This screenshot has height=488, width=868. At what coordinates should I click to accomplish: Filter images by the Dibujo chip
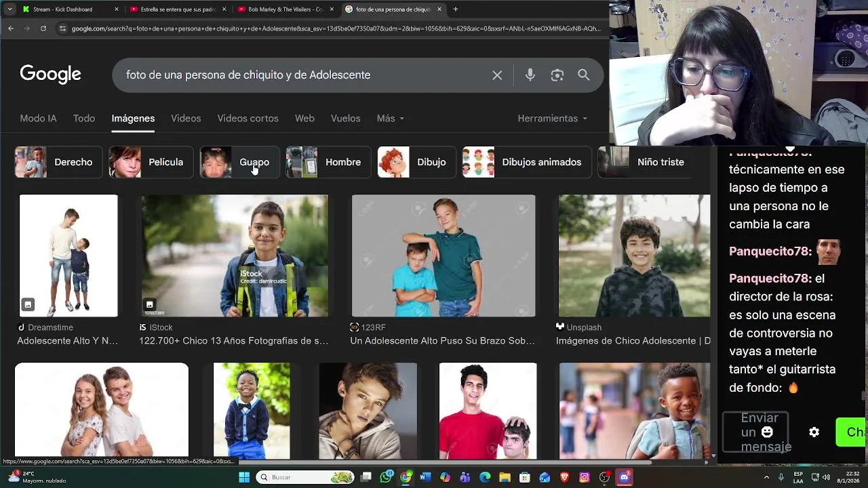point(416,162)
